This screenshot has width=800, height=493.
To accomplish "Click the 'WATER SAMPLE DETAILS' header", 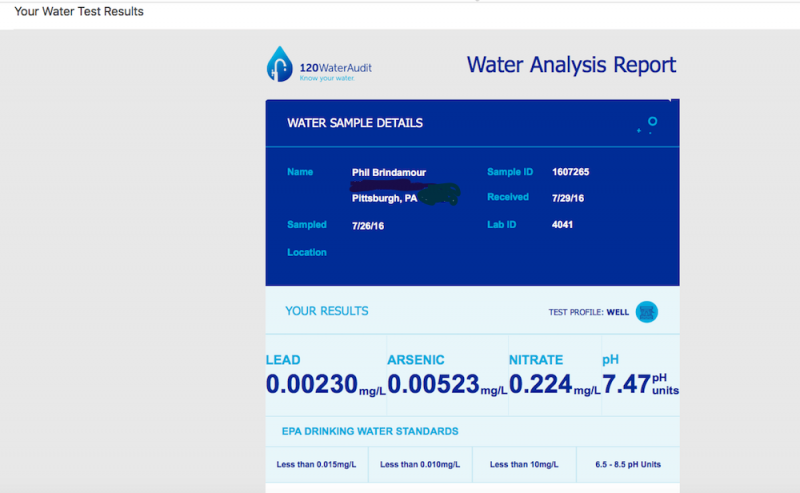I will point(355,123).
